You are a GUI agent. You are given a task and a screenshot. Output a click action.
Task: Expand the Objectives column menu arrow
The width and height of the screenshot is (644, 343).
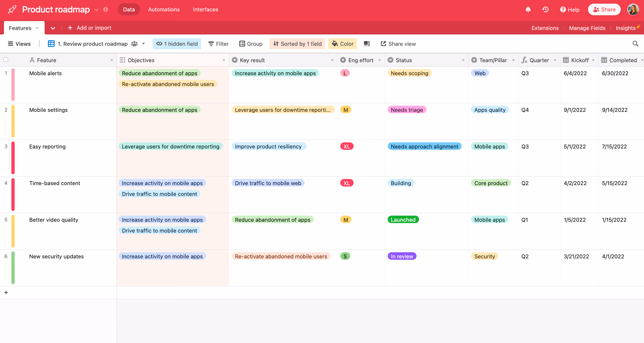224,60
